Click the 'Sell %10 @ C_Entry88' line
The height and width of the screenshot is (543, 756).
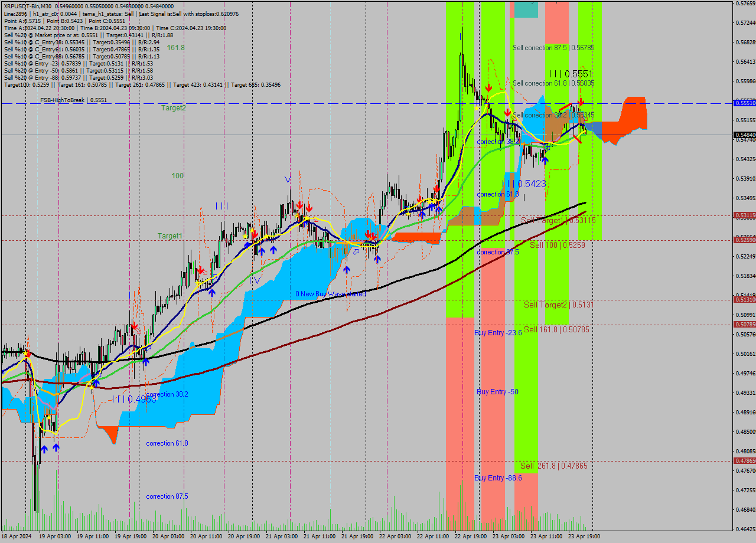pos(82,57)
